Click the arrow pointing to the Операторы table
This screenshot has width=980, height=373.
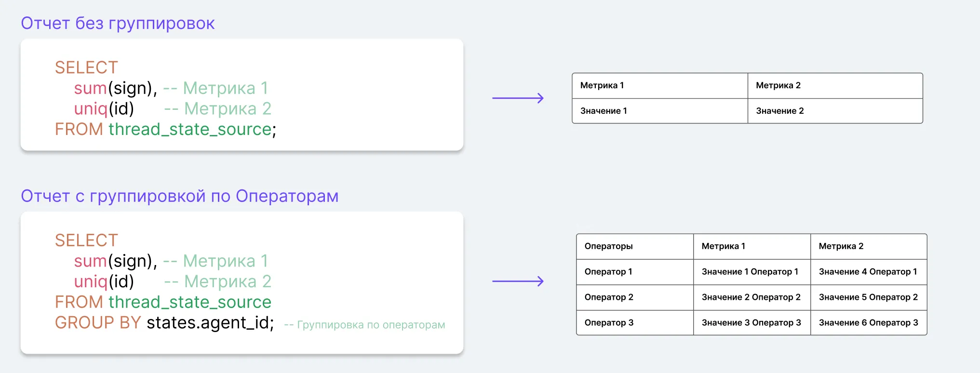(x=518, y=281)
